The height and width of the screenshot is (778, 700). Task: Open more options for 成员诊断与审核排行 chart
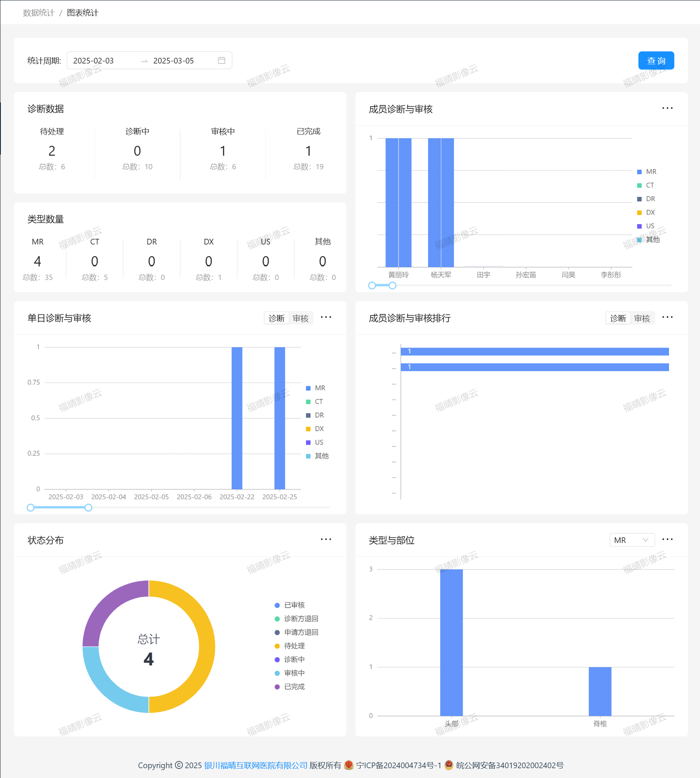[x=667, y=317]
